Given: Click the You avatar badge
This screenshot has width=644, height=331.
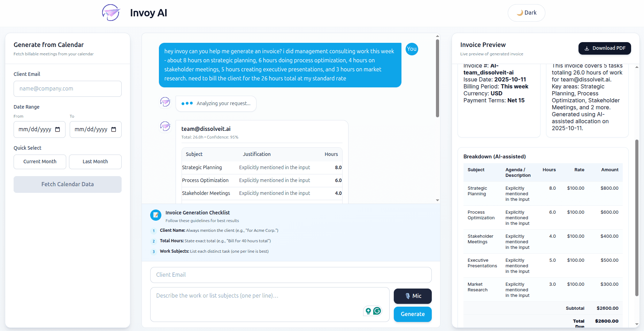Looking at the screenshot, I should (x=412, y=49).
